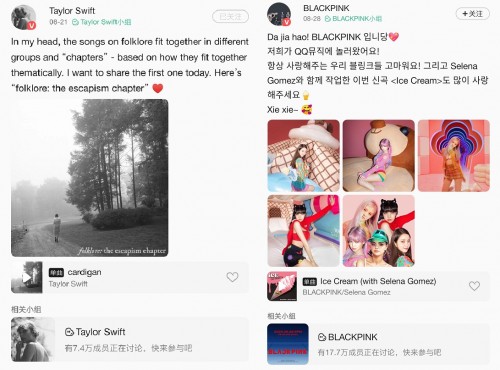This screenshot has width=500, height=370.
Task: Open BLACKPINK profile avatar
Action: pos(279,14)
